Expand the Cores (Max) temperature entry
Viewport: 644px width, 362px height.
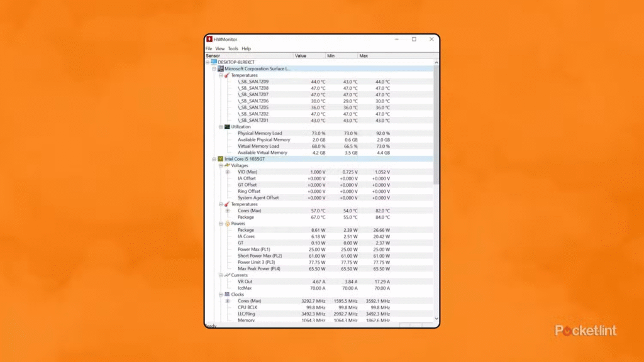click(x=228, y=211)
